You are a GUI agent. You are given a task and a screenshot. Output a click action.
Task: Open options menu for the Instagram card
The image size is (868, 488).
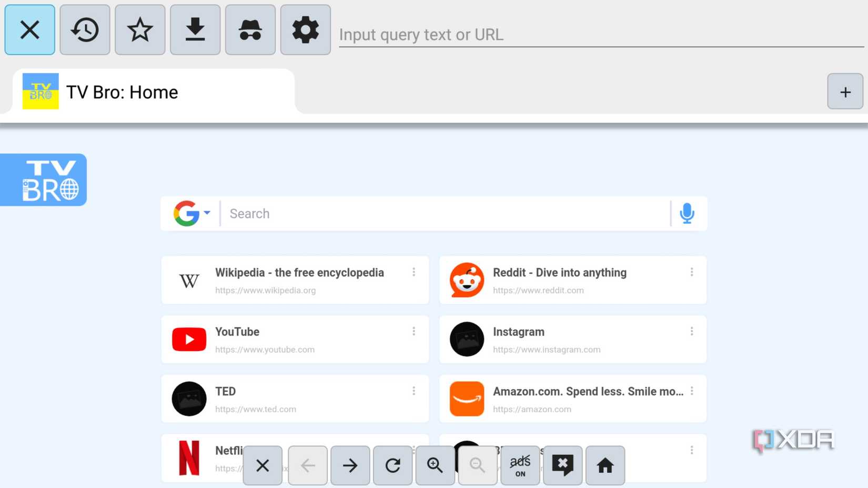tap(692, 331)
